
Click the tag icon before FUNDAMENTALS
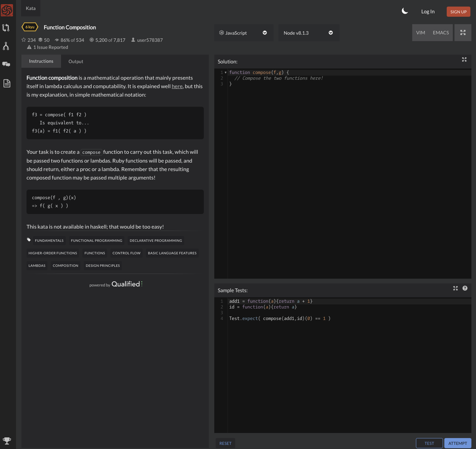pos(29,240)
